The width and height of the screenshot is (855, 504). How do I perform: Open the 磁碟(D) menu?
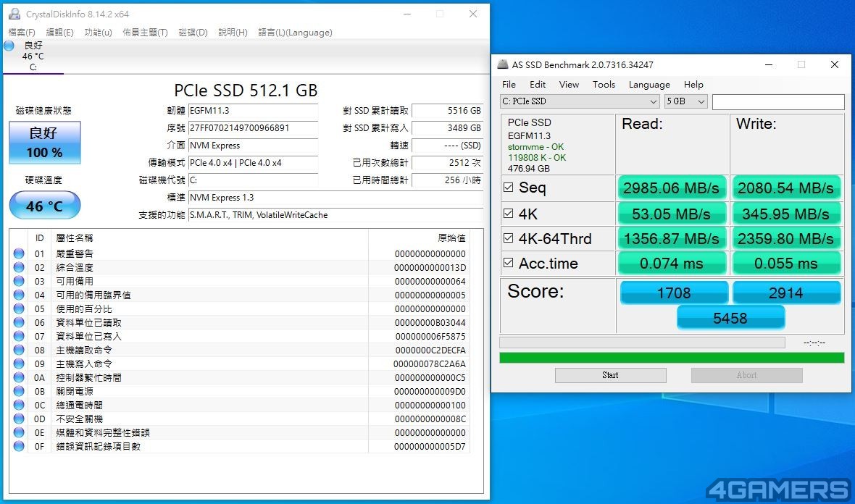click(193, 32)
